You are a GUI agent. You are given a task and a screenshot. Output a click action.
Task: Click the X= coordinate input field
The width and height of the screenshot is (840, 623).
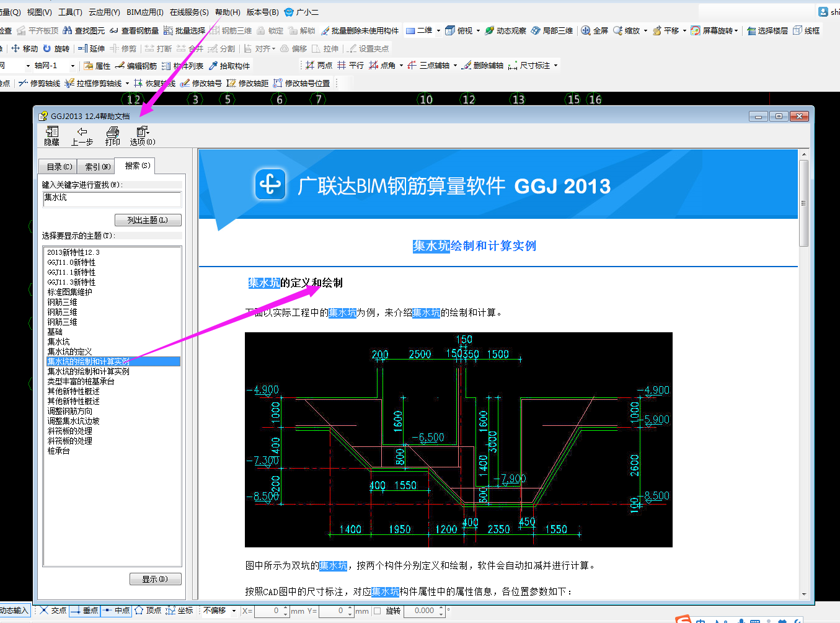(272, 611)
